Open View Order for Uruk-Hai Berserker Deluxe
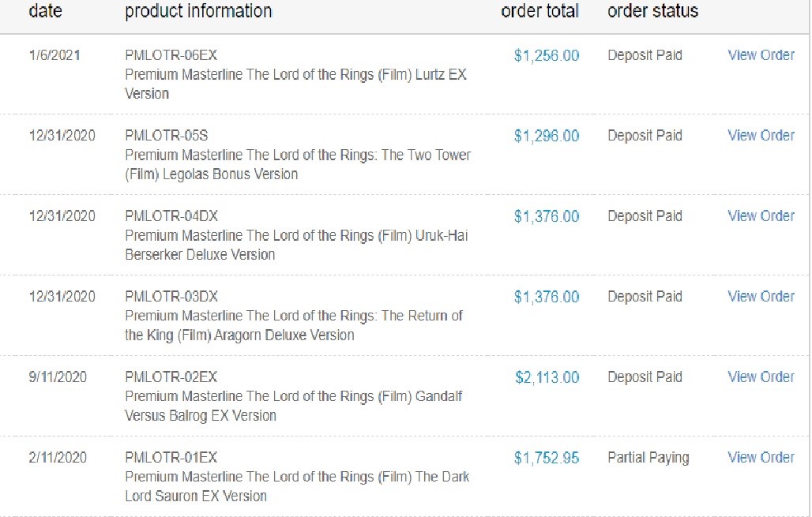 (x=761, y=215)
